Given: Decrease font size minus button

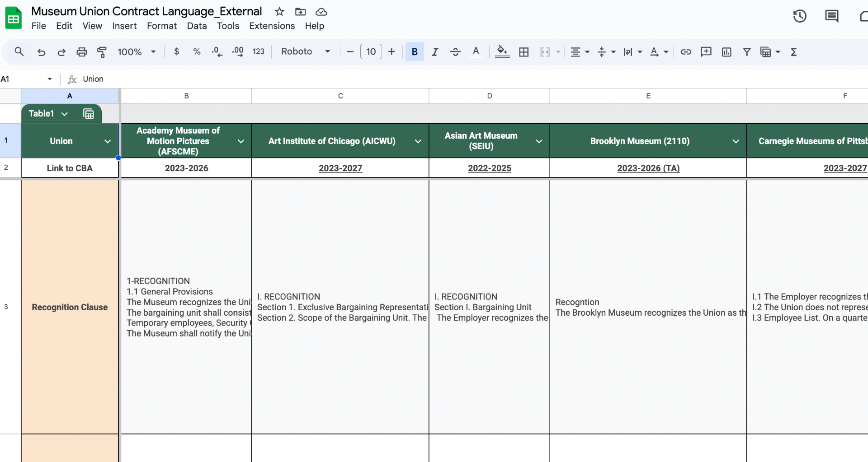Looking at the screenshot, I should (x=350, y=51).
